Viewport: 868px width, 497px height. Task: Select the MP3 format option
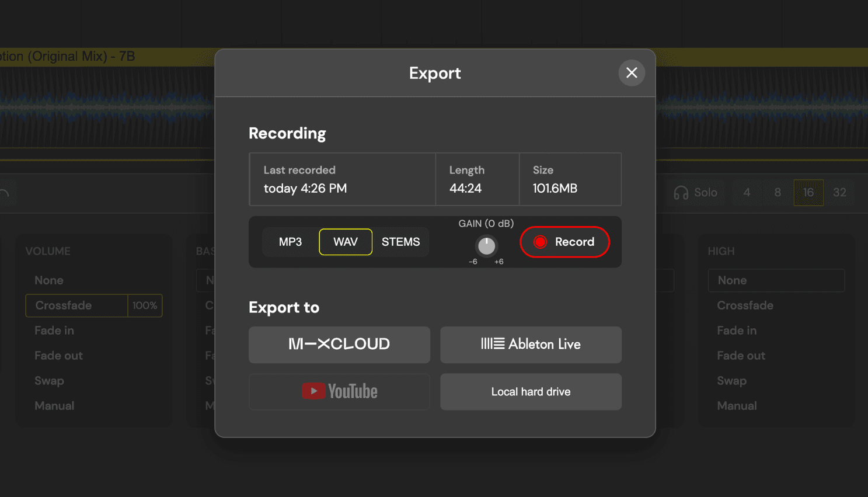pos(290,242)
